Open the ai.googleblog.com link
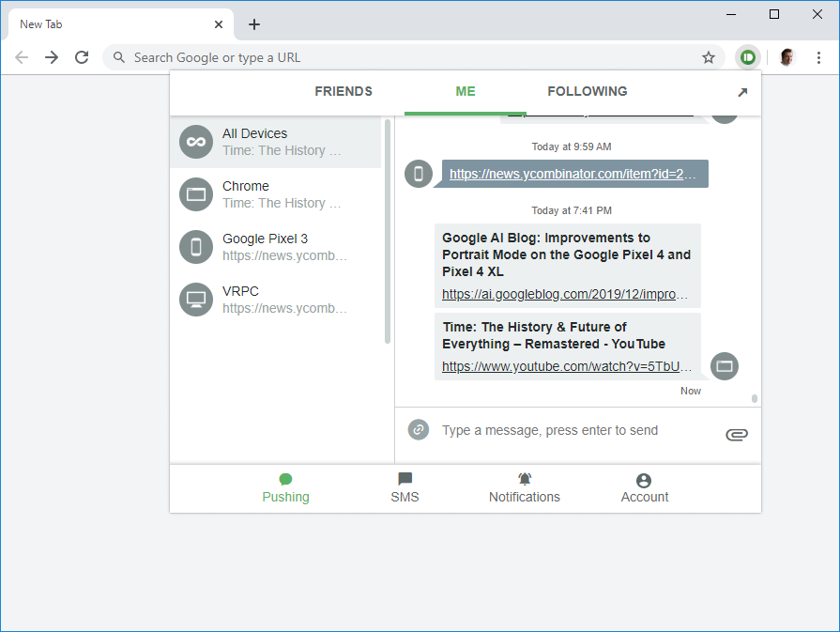The image size is (840, 632). 565,294
